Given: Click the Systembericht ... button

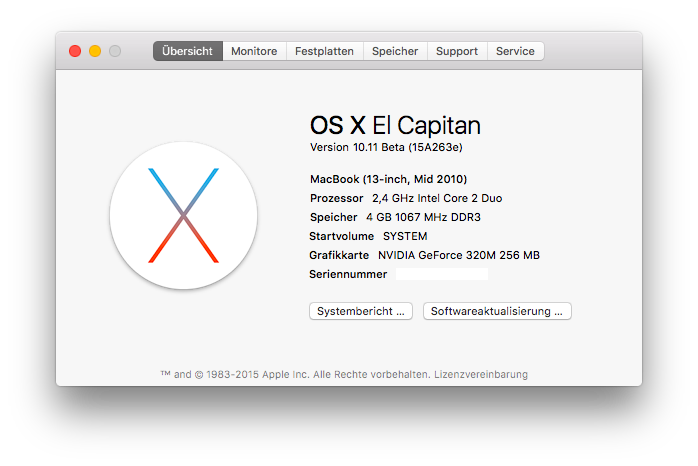Looking at the screenshot, I should [361, 311].
